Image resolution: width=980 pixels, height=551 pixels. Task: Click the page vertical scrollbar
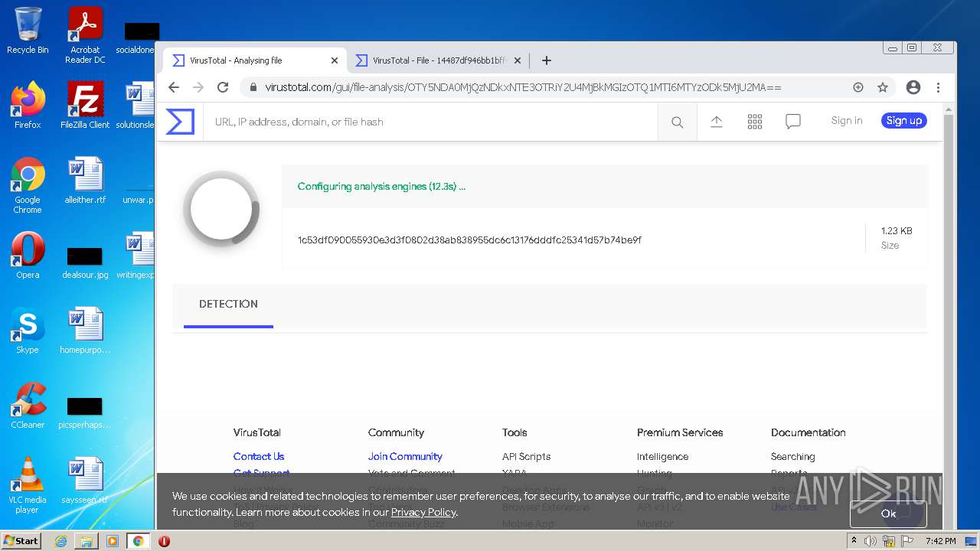[949, 314]
